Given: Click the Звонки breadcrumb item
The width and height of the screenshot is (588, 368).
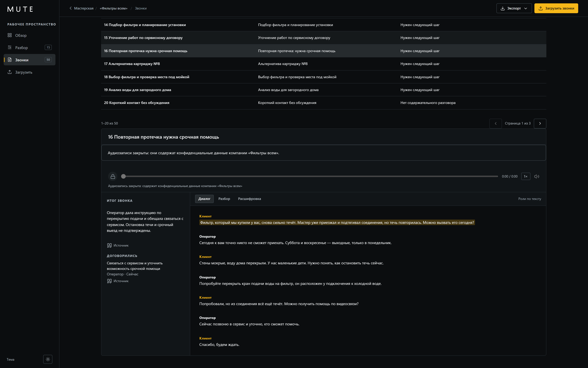Looking at the screenshot, I should [141, 8].
